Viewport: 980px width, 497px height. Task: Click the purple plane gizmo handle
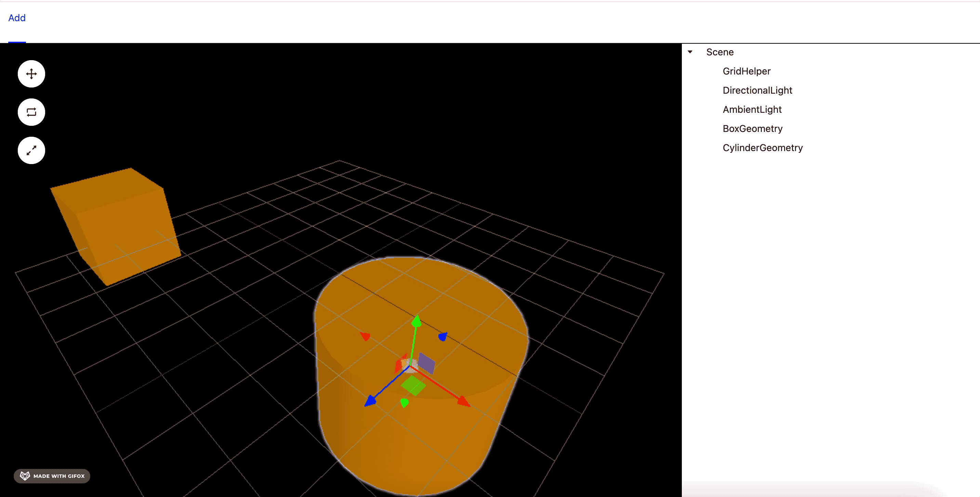(426, 363)
